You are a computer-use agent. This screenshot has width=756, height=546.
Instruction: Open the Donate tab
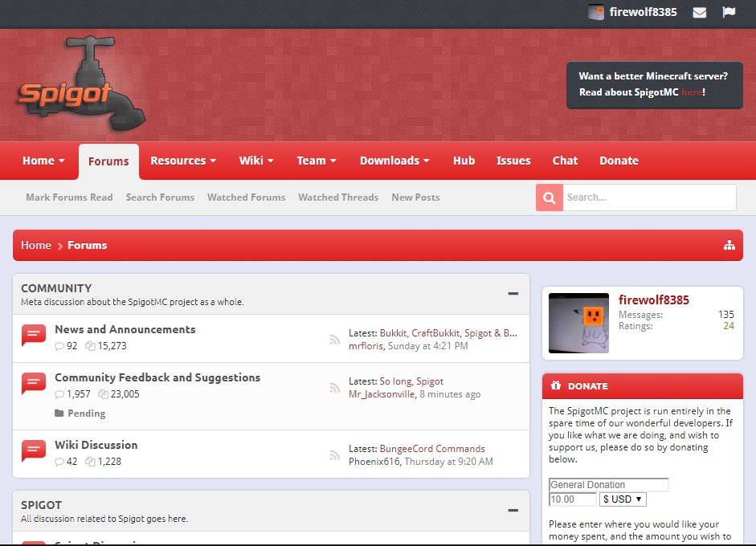pyautogui.click(x=619, y=161)
